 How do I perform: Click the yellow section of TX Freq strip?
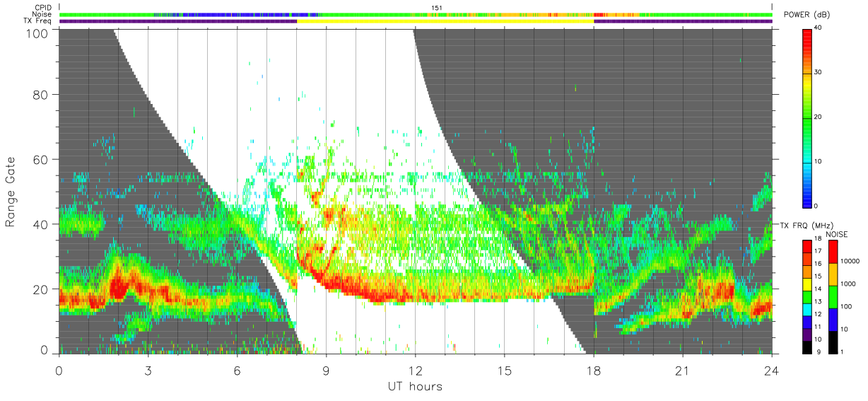445,21
